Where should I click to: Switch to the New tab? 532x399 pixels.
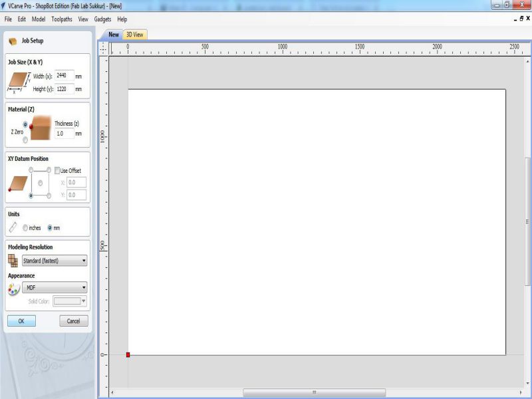click(114, 35)
